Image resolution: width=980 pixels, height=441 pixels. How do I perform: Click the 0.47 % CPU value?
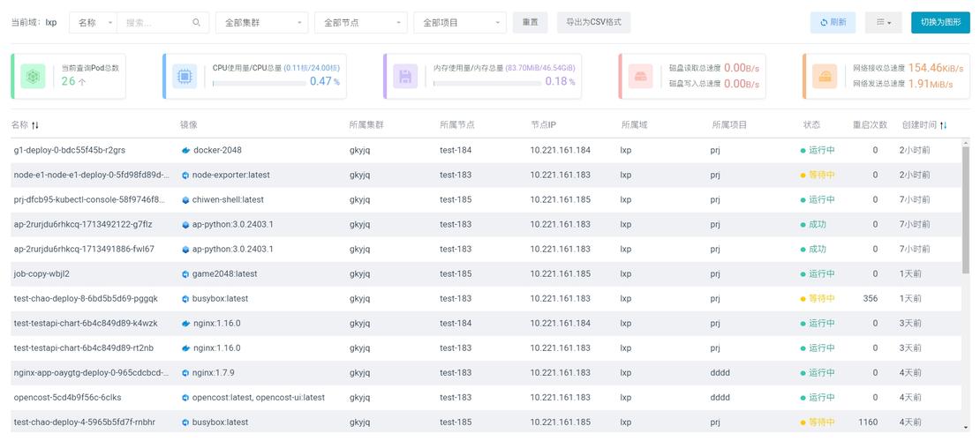coord(324,81)
